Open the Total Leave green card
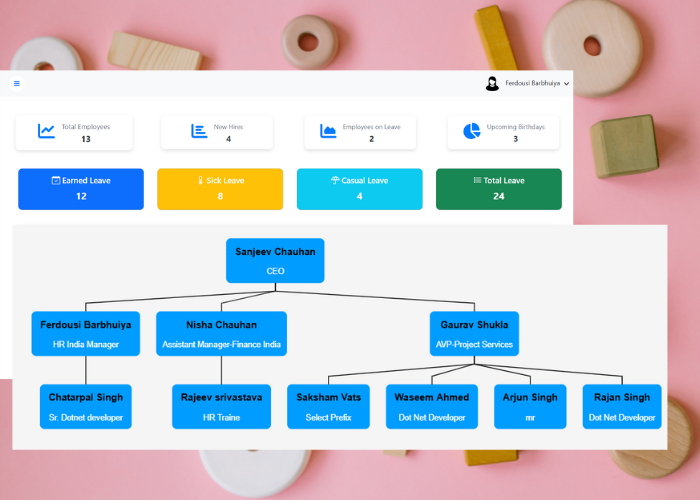Image resolution: width=700 pixels, height=500 pixels. 499,189
